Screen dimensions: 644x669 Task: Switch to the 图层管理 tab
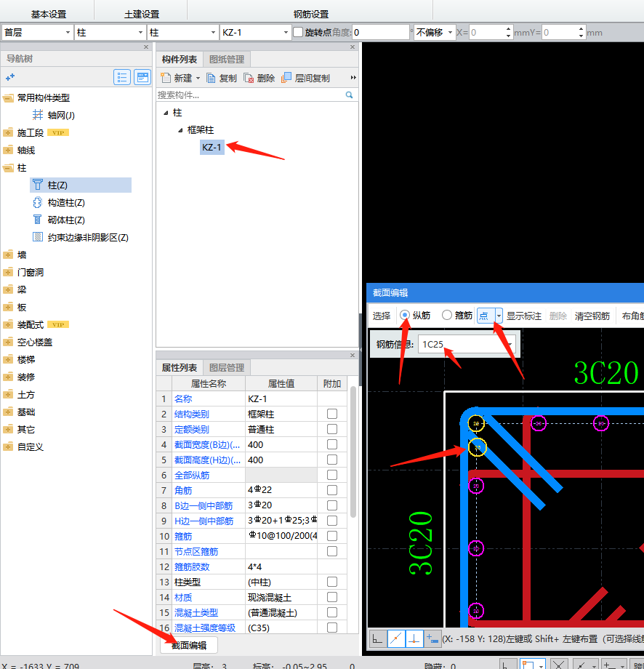227,367
